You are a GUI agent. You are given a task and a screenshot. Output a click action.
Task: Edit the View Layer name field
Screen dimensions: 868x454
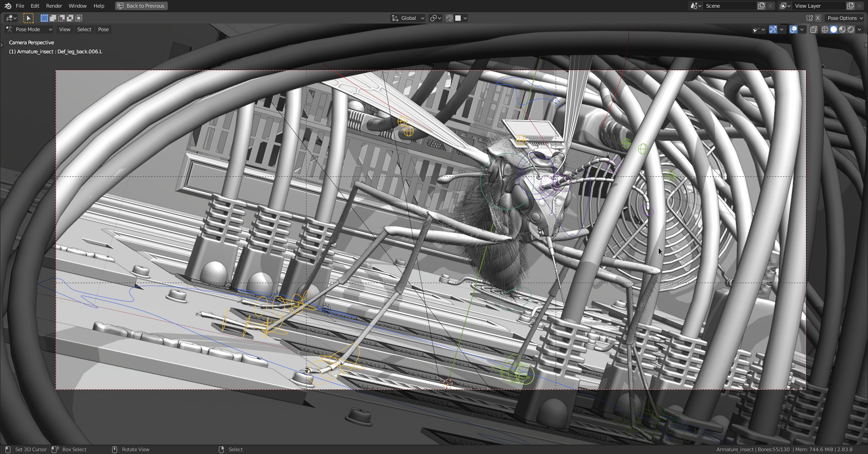[819, 6]
